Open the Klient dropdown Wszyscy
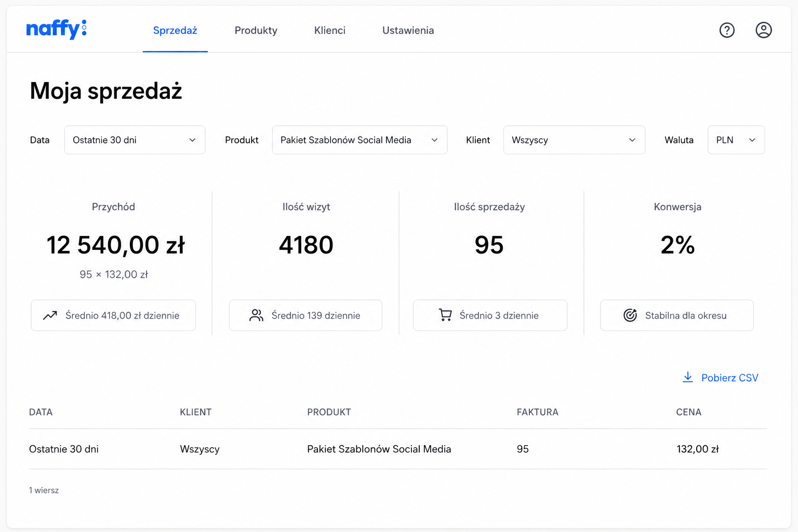The image size is (798, 532). [x=574, y=140]
